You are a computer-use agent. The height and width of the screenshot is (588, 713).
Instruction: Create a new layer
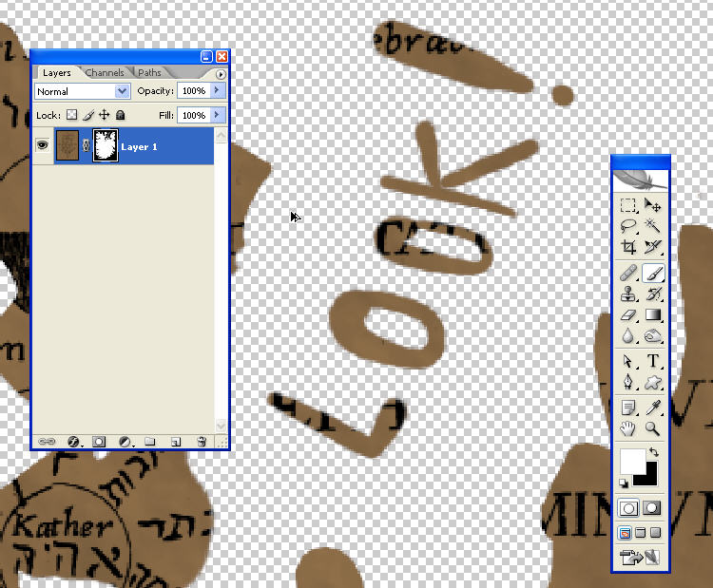click(x=176, y=441)
